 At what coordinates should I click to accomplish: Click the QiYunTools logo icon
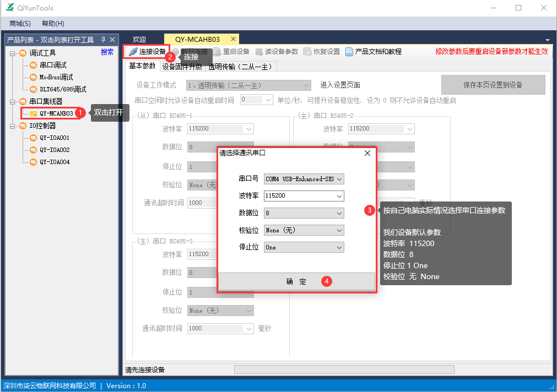[9, 8]
